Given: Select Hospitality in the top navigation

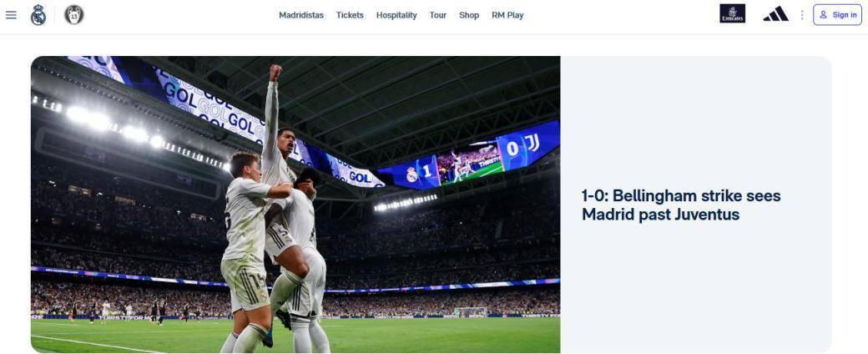Looking at the screenshot, I should (x=396, y=15).
